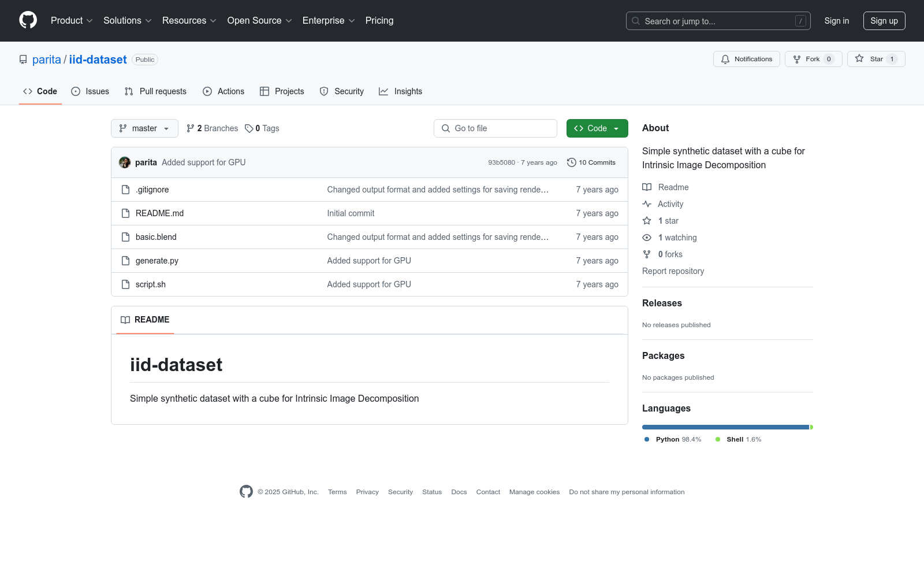The height and width of the screenshot is (578, 924).
Task: Click the fork icon next to 0 forks
Action: (x=647, y=254)
